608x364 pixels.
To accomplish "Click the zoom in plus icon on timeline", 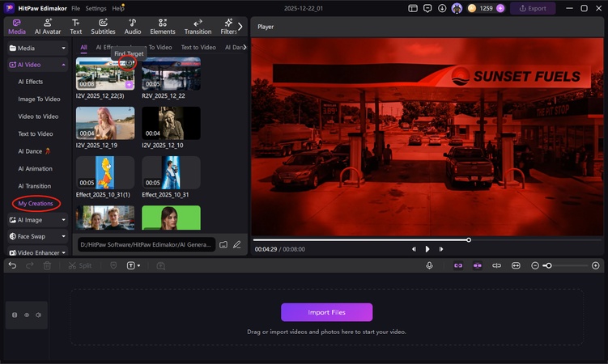I will [x=596, y=265].
